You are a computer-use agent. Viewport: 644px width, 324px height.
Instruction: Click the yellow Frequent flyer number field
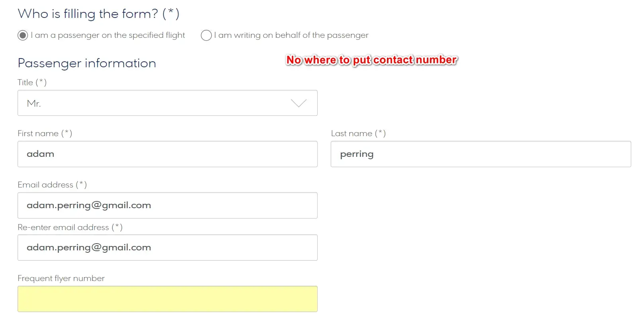167,299
